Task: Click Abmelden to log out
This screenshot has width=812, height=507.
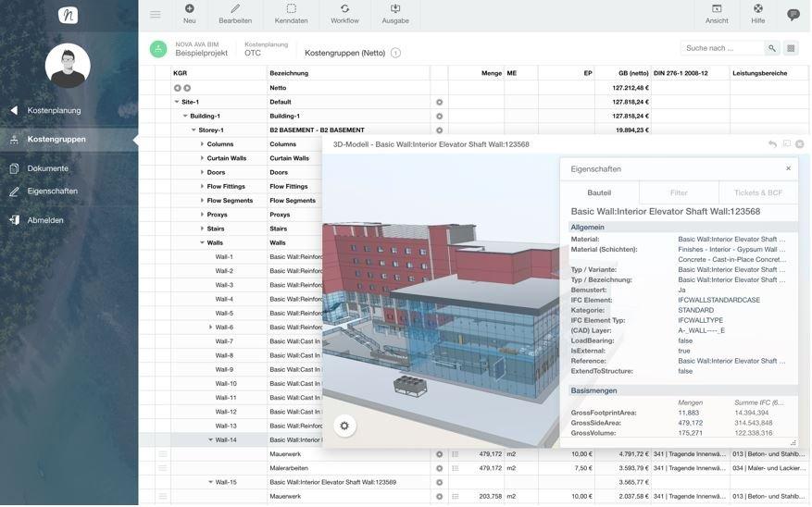Action: (x=45, y=220)
